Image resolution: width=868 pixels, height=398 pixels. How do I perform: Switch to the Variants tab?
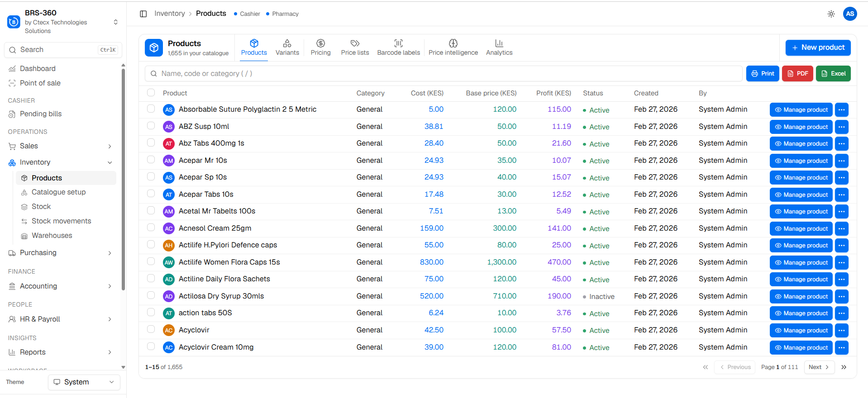click(x=287, y=47)
